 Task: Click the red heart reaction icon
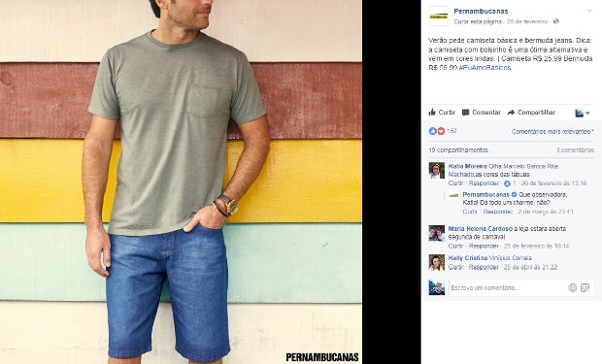pos(441,131)
